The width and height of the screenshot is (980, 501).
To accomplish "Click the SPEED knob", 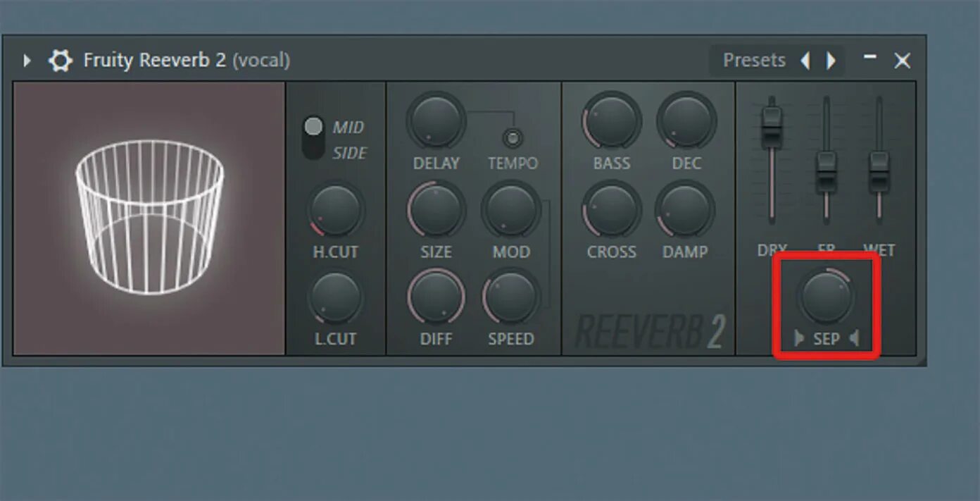I will click(x=511, y=297).
